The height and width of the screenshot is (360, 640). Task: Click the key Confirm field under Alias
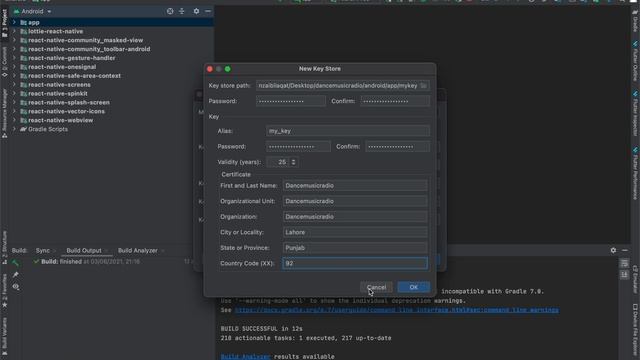point(398,147)
